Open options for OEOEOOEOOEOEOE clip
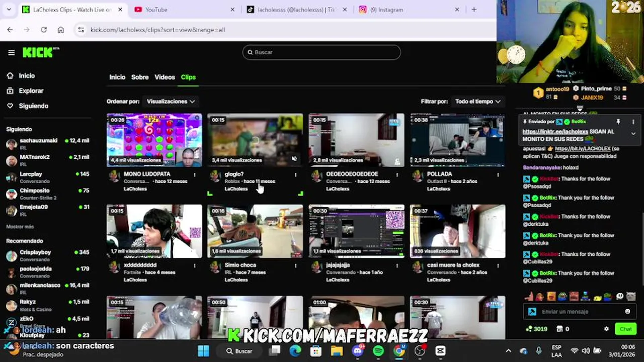 [x=397, y=174]
